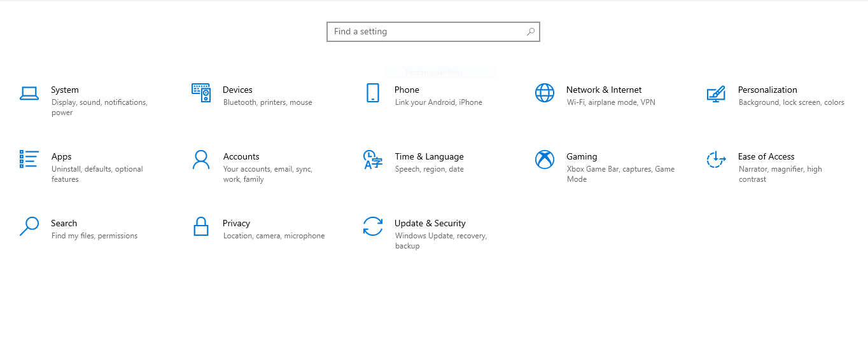
Task: Open the Apps settings title
Action: pos(62,157)
